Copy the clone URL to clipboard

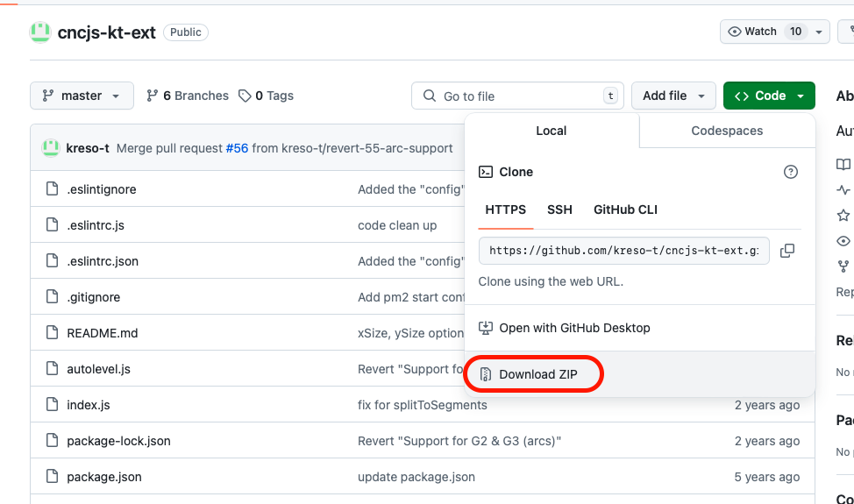point(787,251)
